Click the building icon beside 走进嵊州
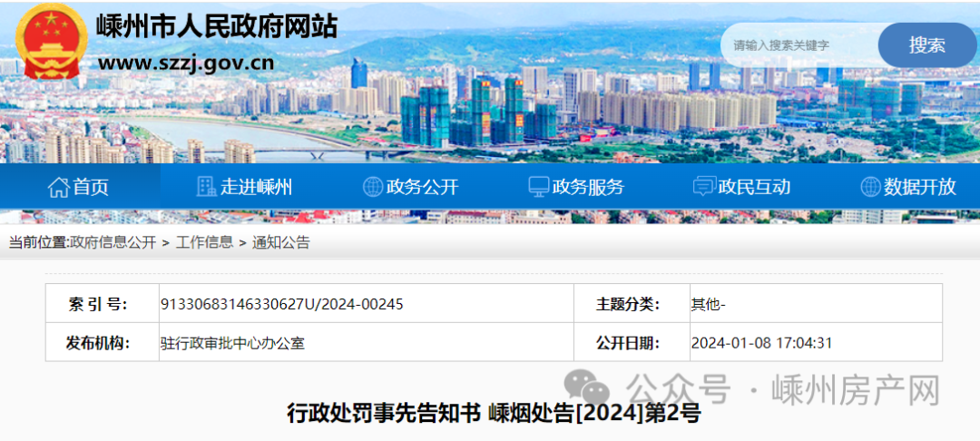 (x=206, y=187)
